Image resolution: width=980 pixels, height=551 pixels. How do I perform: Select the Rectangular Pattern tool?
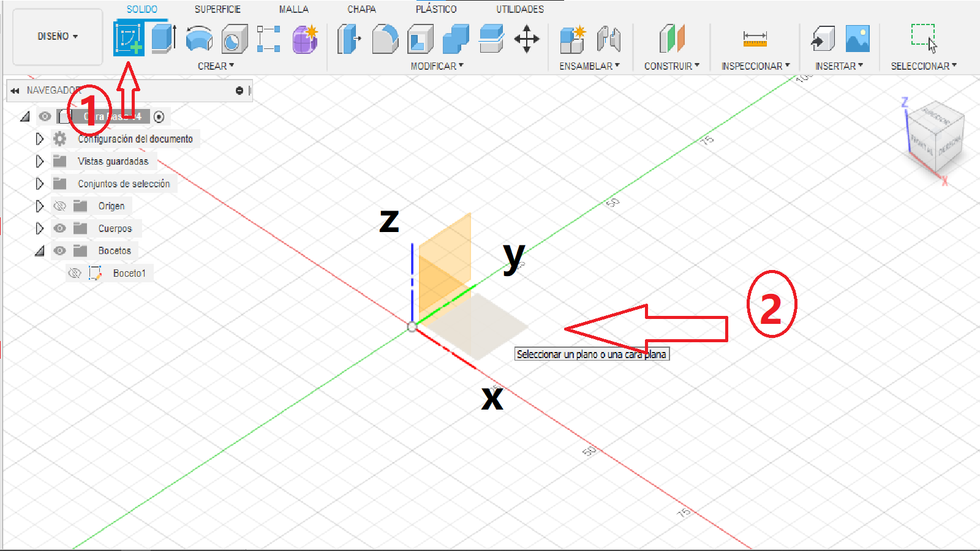tap(268, 39)
